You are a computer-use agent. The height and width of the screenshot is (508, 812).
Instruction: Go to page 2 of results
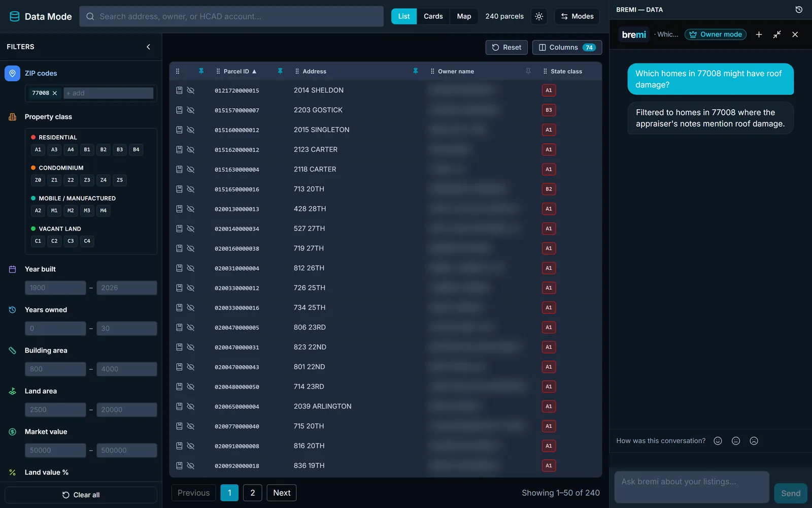click(253, 493)
